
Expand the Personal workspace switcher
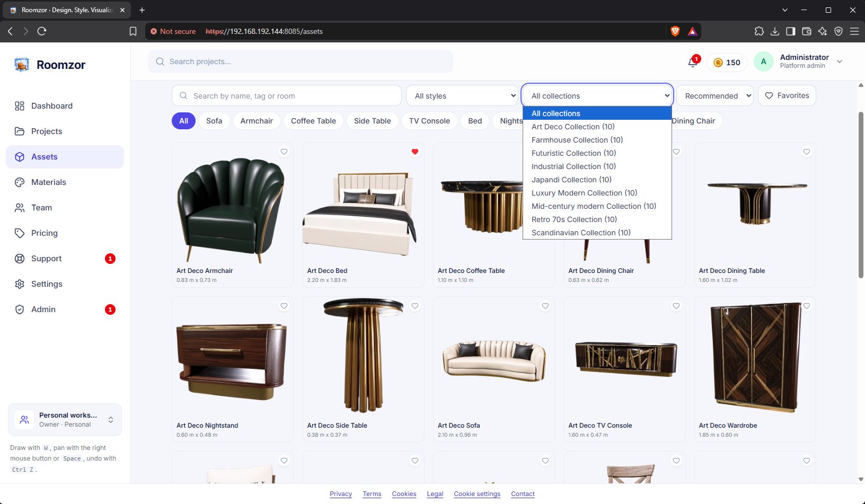coord(65,420)
